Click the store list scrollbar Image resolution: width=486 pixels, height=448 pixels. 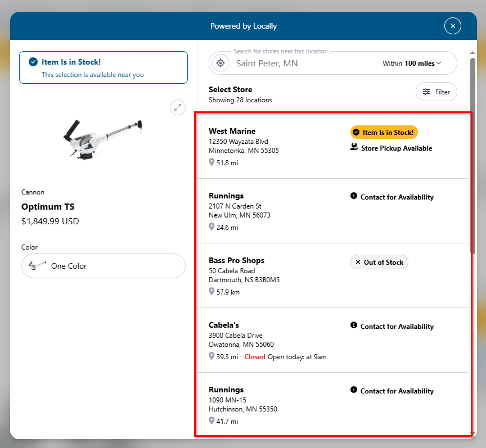[x=474, y=152]
